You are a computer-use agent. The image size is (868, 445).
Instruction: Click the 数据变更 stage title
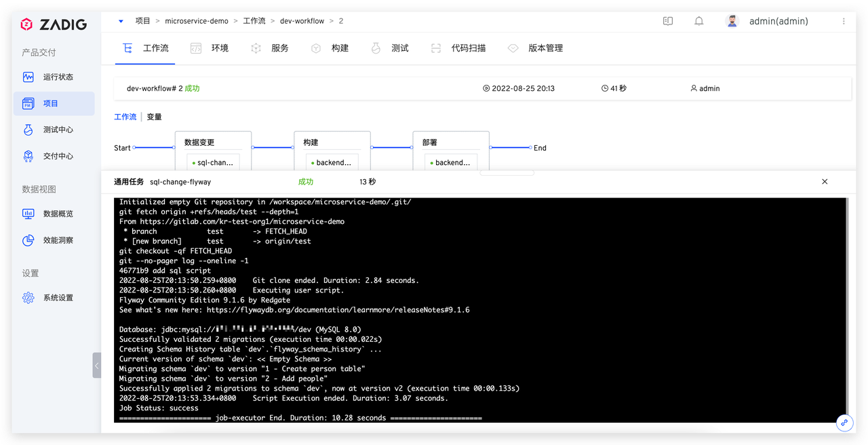199,142
